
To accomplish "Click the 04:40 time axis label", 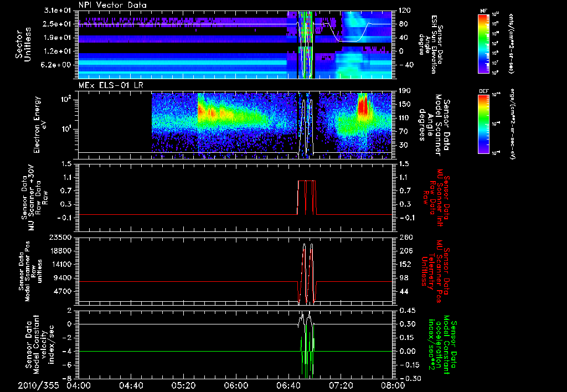I will [131, 385].
